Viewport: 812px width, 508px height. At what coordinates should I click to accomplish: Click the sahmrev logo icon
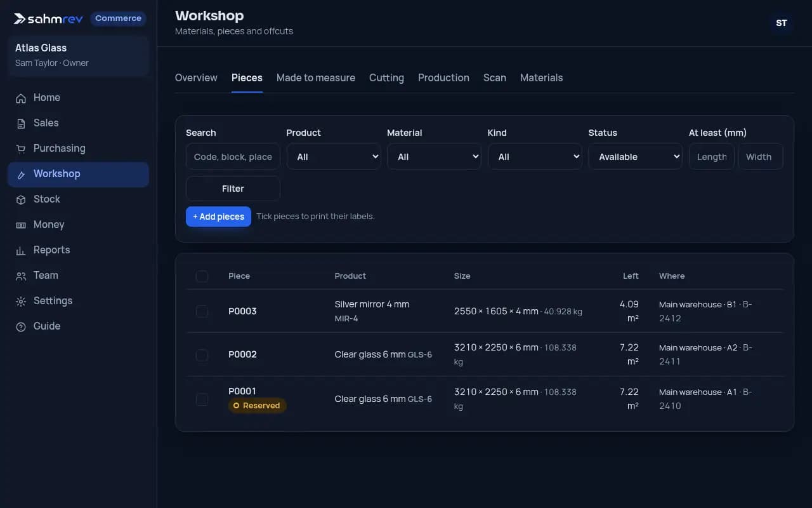[x=20, y=19]
